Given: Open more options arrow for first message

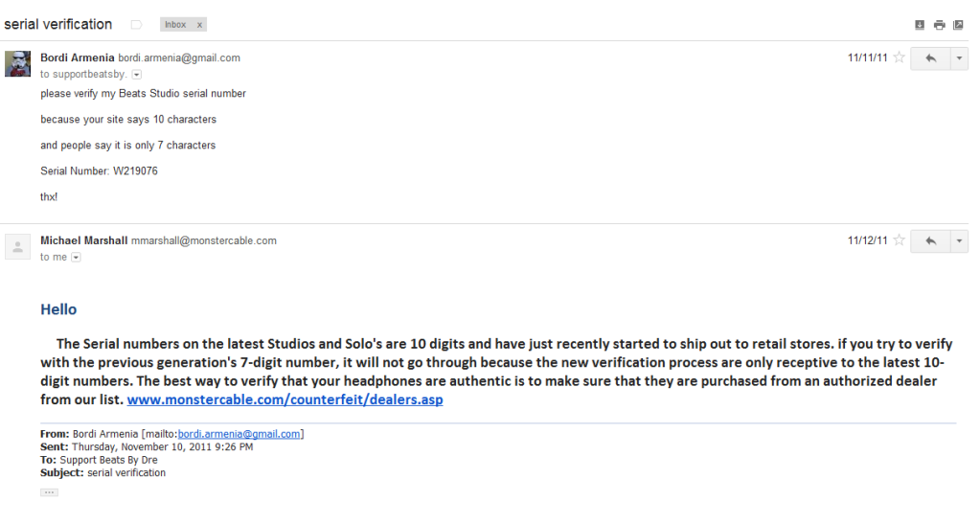Looking at the screenshot, I should 959,58.
